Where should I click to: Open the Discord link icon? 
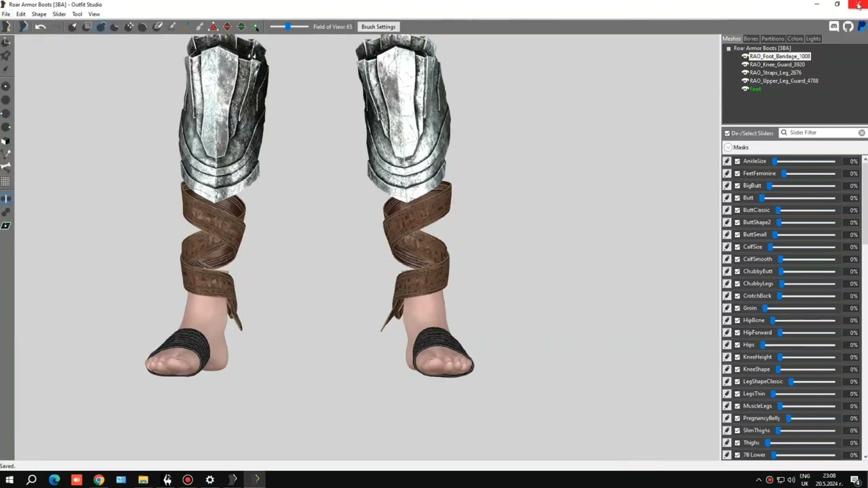coord(834,27)
